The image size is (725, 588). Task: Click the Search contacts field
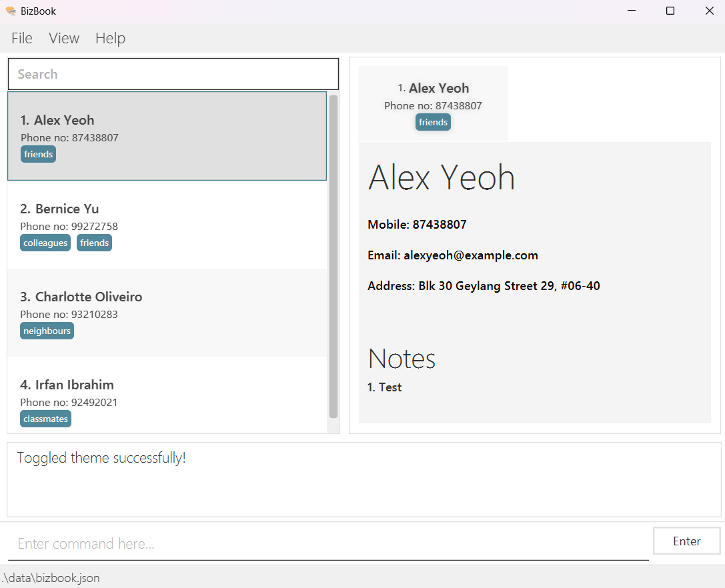pyautogui.click(x=173, y=74)
